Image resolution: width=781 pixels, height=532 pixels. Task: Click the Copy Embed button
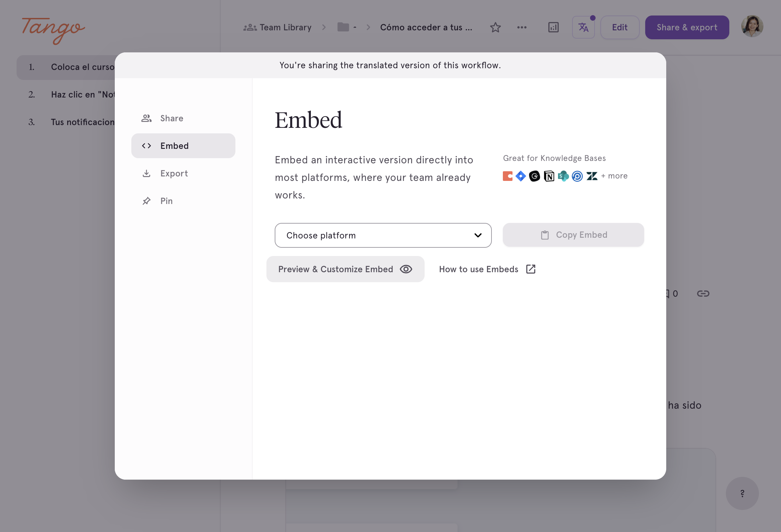[573, 235]
